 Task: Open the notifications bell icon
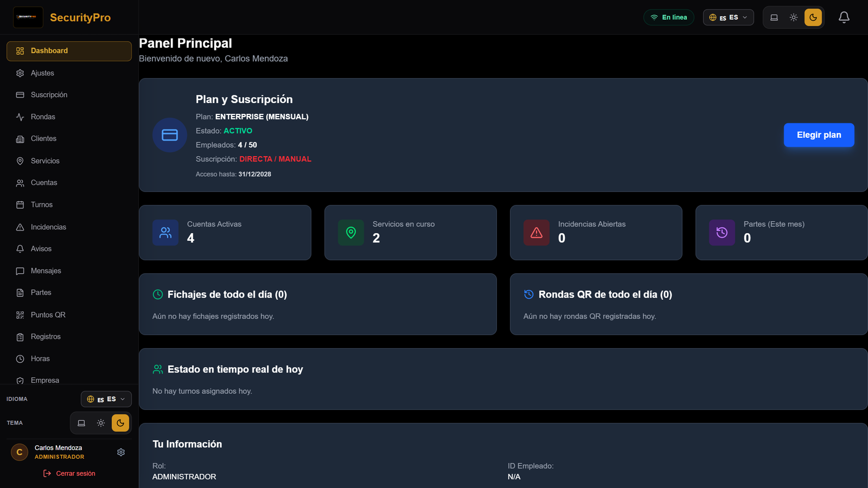[x=844, y=17]
